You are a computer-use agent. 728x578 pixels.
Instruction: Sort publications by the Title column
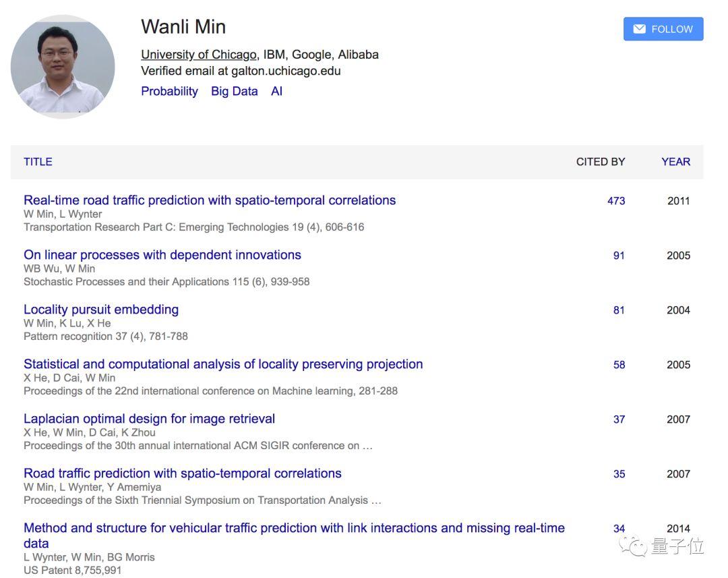[x=38, y=162]
